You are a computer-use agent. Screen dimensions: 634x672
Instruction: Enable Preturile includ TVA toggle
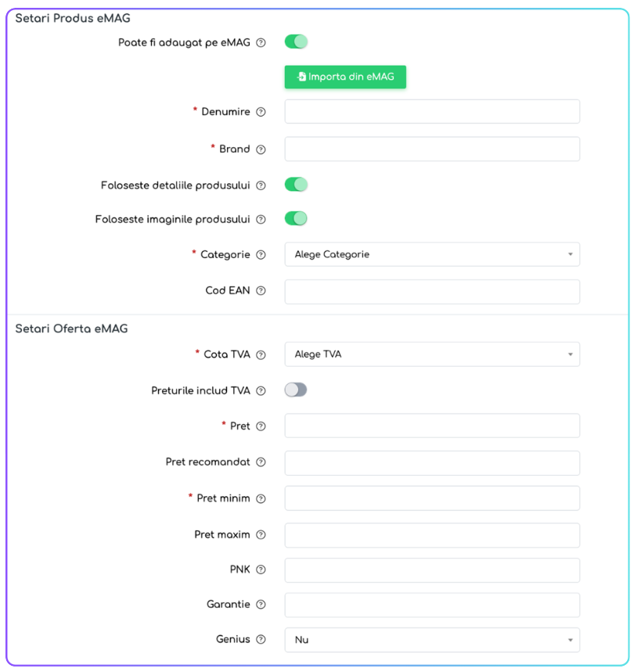296,390
